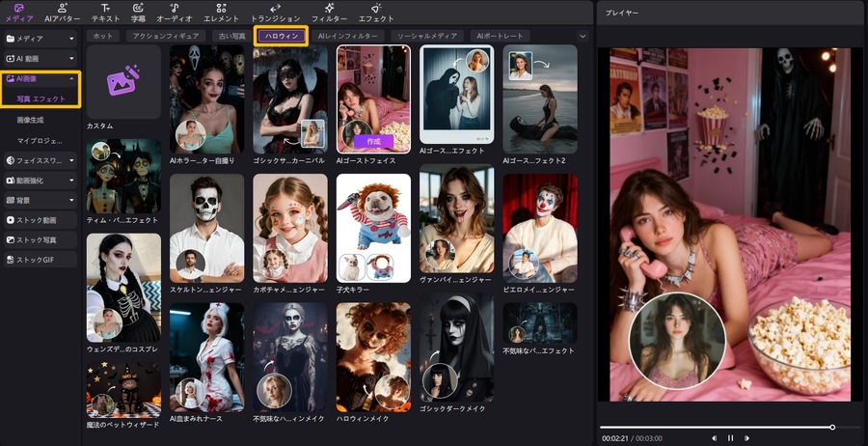Open 画像生成 in the sidebar

(31, 120)
